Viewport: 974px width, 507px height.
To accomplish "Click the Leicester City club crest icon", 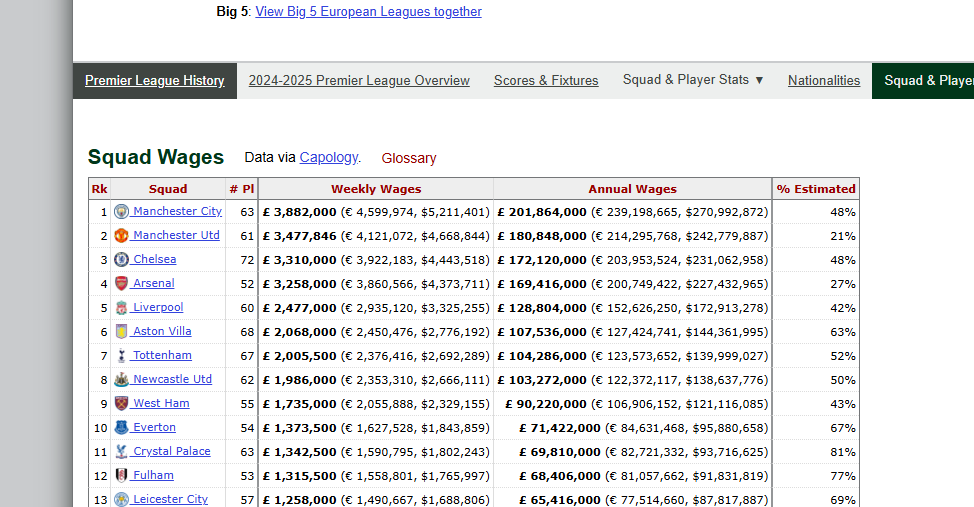I will (121, 500).
